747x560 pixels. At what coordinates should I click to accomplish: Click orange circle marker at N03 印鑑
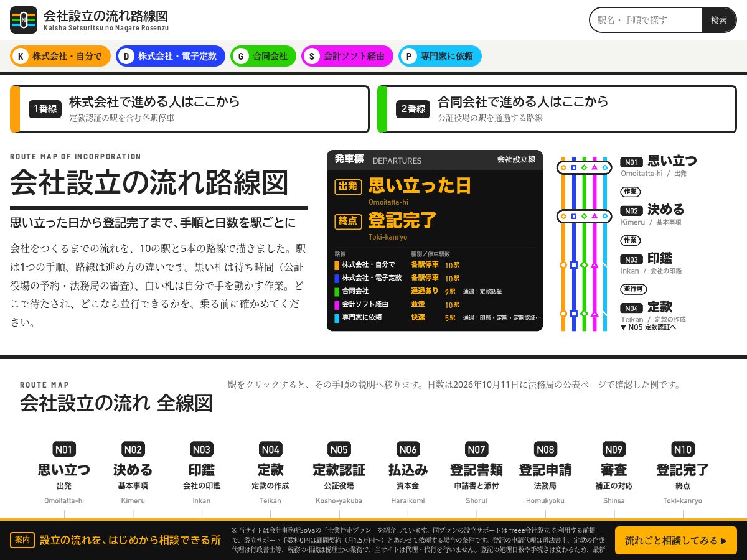point(563,265)
